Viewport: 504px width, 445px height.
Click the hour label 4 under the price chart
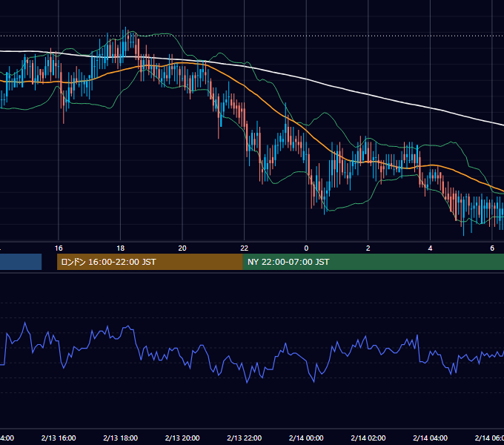[430, 248]
